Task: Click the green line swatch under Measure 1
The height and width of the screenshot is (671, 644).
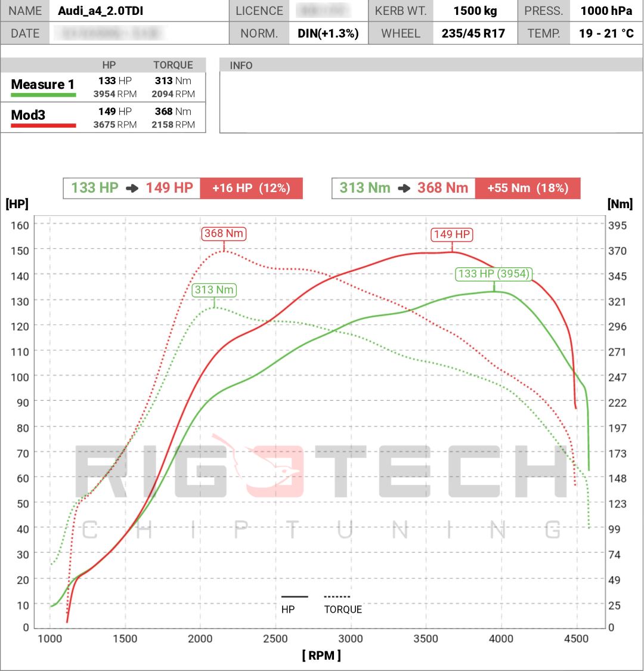Action: [43, 95]
